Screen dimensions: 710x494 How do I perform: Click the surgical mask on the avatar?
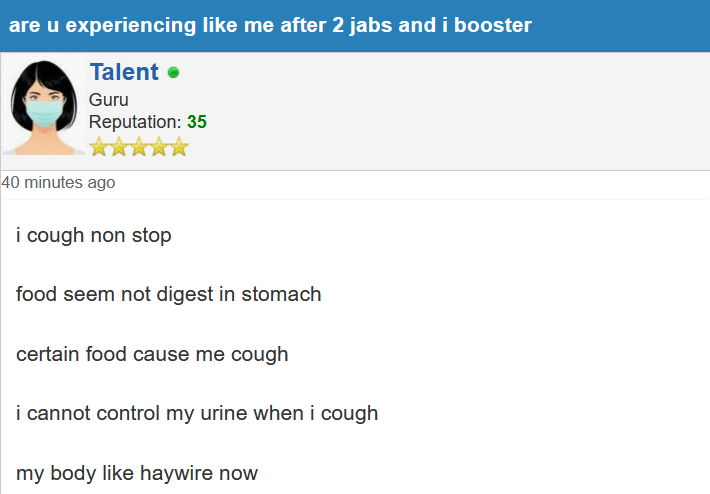[43, 113]
